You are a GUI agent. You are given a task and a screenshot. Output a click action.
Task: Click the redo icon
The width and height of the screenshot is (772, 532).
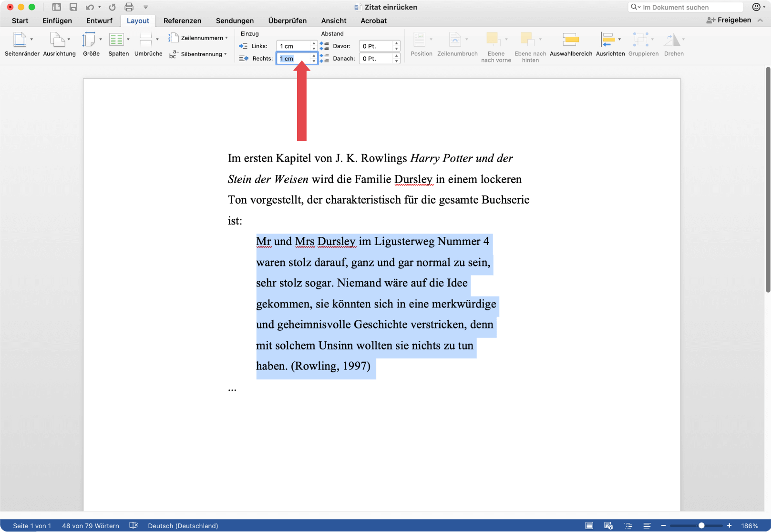113,7
